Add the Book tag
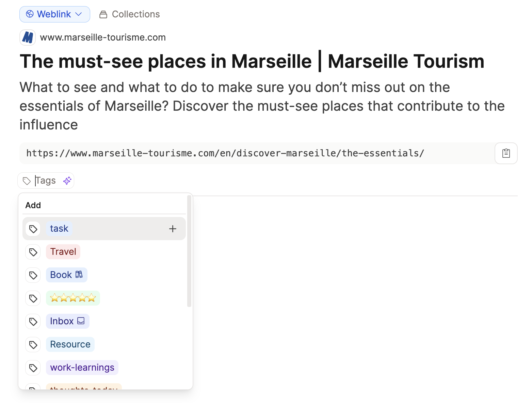This screenshot has height=403, width=532. [66, 275]
